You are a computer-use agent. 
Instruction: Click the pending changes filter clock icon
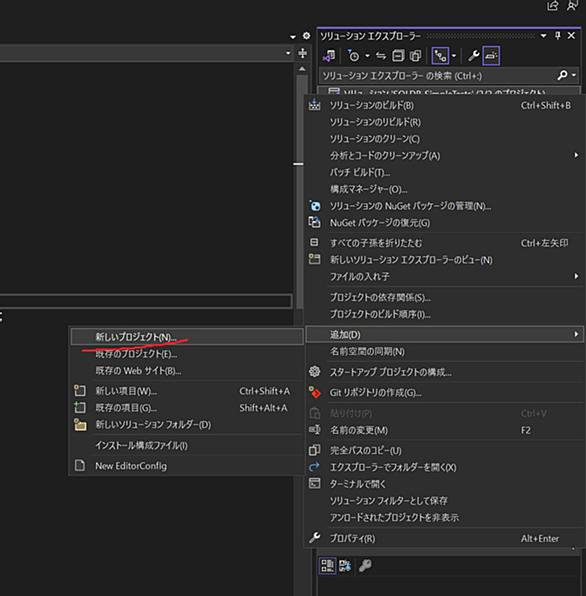click(353, 56)
